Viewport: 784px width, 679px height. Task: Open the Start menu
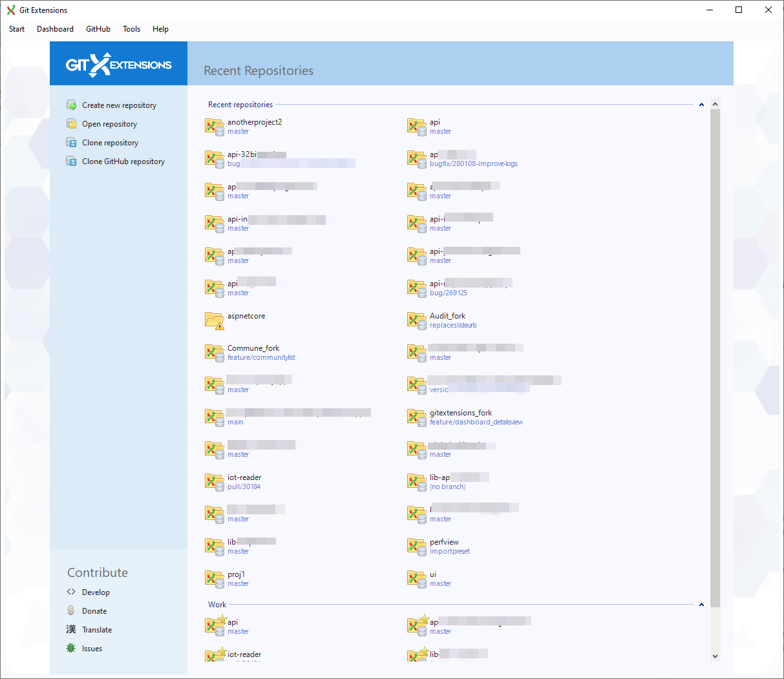pyautogui.click(x=17, y=29)
